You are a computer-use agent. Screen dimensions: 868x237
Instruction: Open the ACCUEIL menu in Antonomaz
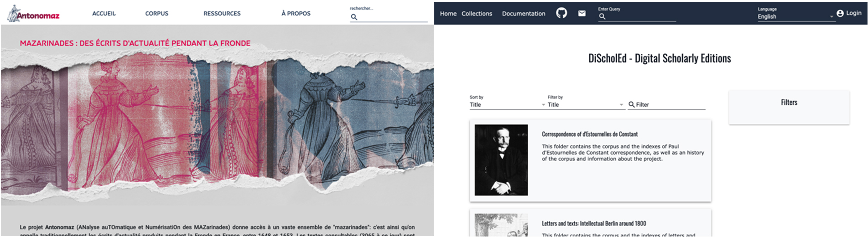104,14
